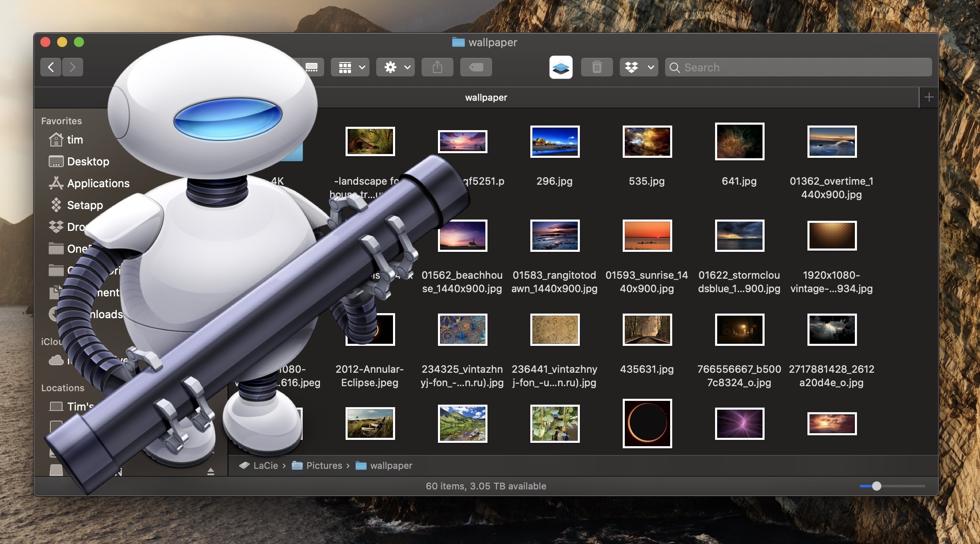
Task: Open the Dropbox toolbar dropdown
Action: pos(639,67)
